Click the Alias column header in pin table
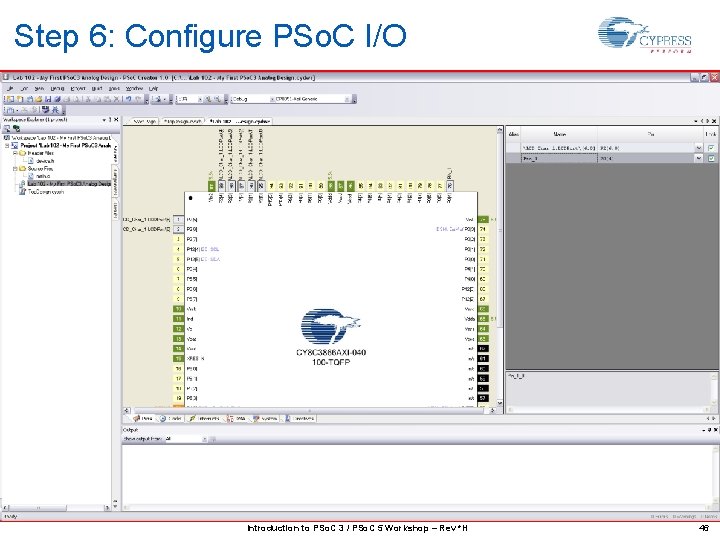The width and height of the screenshot is (720, 540). pyautogui.click(x=513, y=134)
